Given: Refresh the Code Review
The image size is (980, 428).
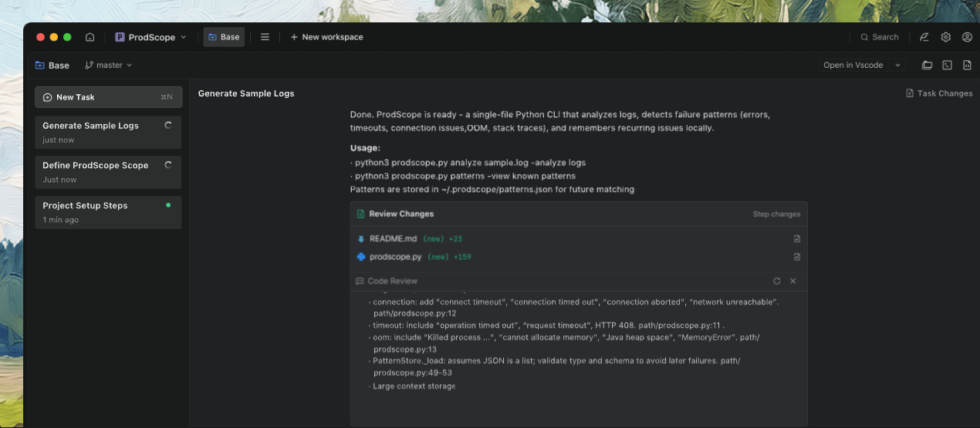Looking at the screenshot, I should (x=777, y=281).
